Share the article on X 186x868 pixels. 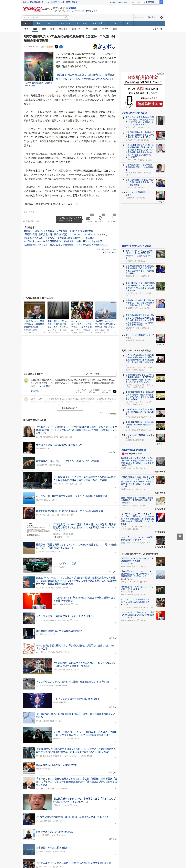(x=56, y=47)
